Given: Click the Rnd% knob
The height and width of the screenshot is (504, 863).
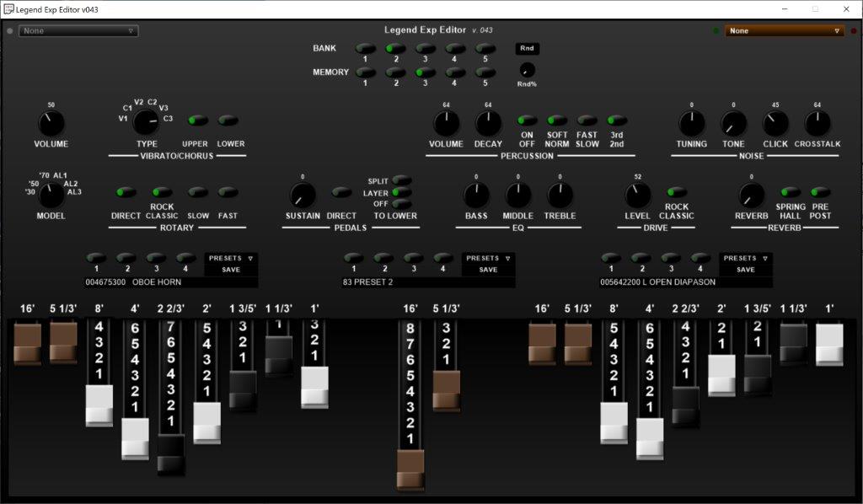Looking at the screenshot, I should click(x=527, y=70).
